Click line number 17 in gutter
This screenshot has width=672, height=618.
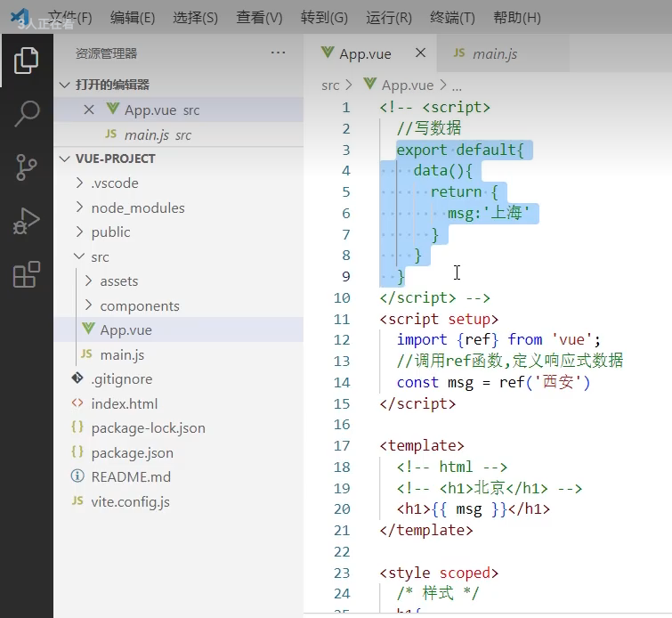(342, 445)
